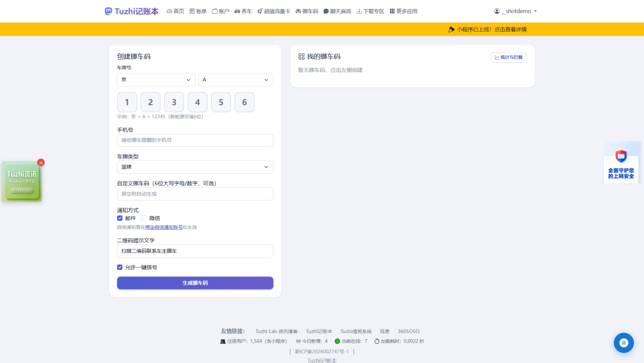Open the 360SOSO footer link

pyautogui.click(x=408, y=331)
